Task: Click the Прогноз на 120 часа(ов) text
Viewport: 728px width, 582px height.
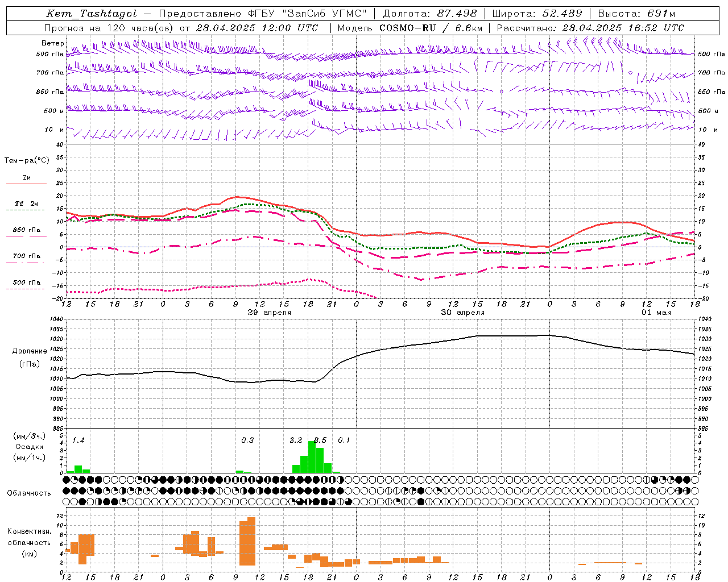Action: 109,27
